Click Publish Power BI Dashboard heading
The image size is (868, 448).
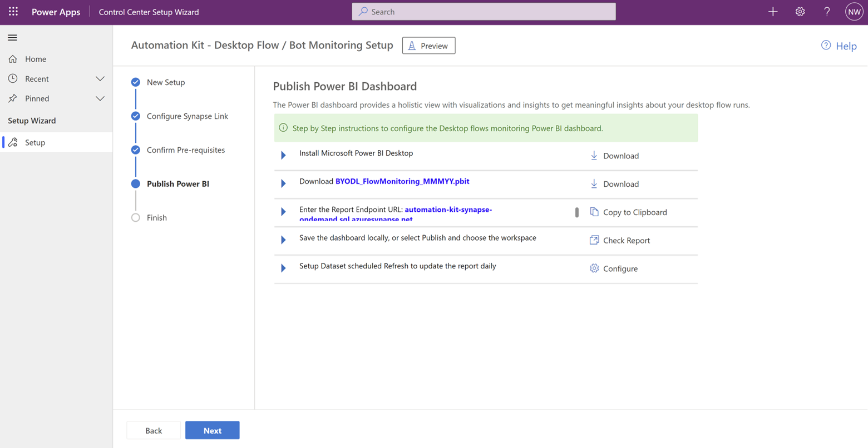click(x=345, y=86)
